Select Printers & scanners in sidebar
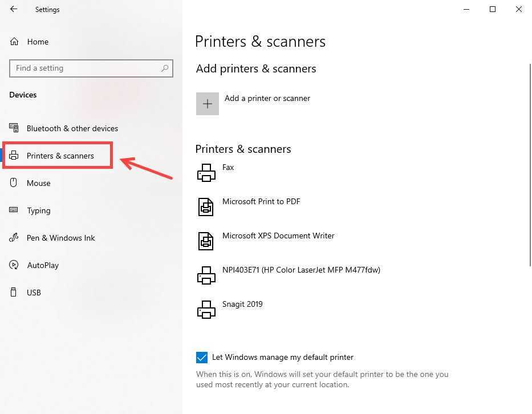 tap(60, 156)
